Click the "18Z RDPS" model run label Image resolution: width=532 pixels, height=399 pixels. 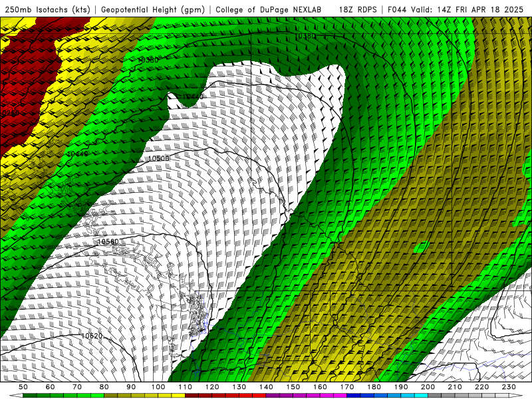pos(358,9)
